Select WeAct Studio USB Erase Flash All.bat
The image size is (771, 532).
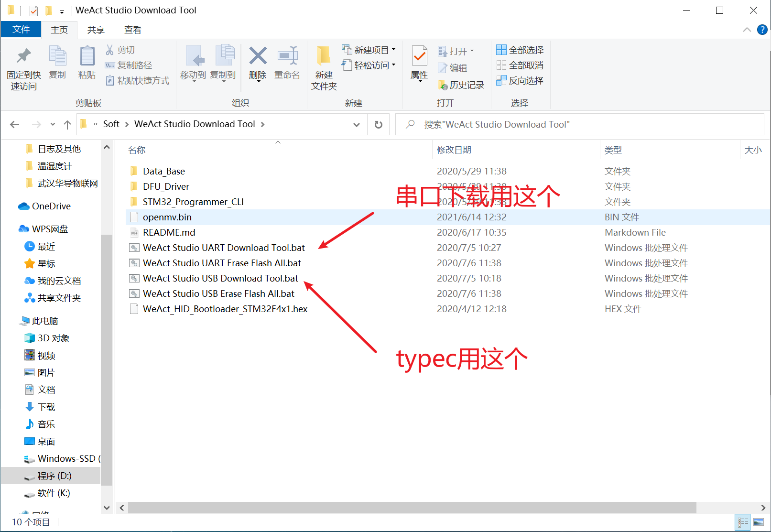pos(218,293)
